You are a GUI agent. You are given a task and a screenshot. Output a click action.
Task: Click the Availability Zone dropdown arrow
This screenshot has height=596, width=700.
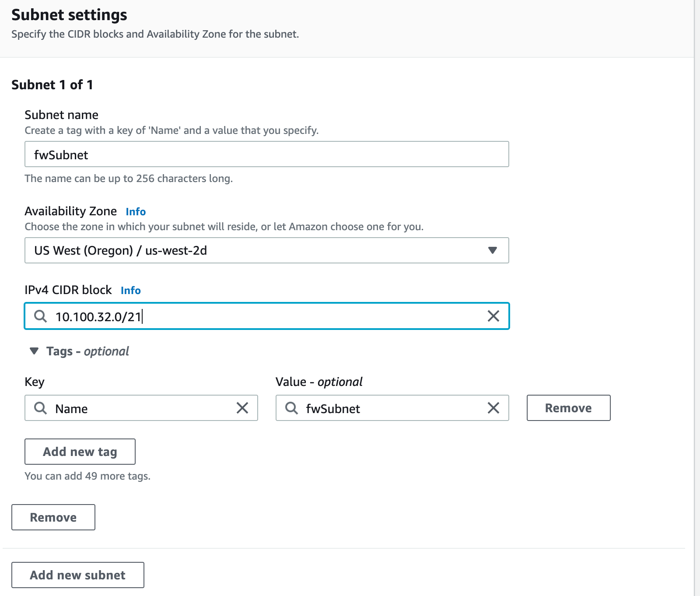[x=492, y=250]
